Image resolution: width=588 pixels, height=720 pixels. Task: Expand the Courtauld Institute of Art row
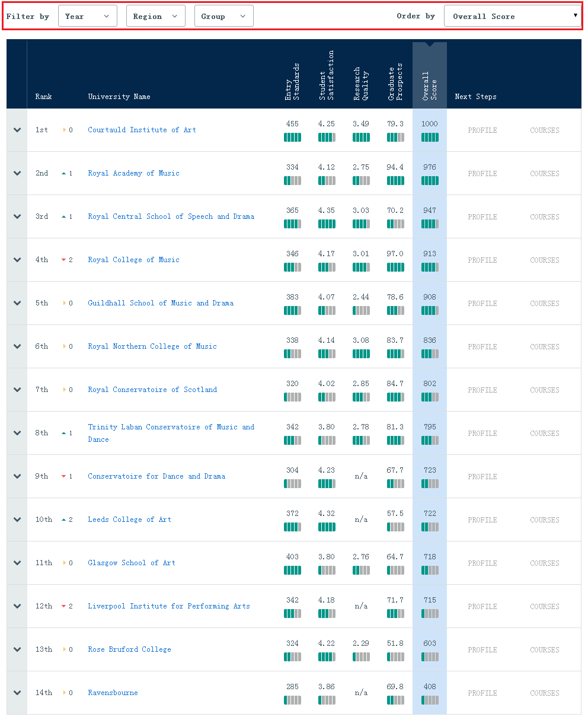pos(17,130)
